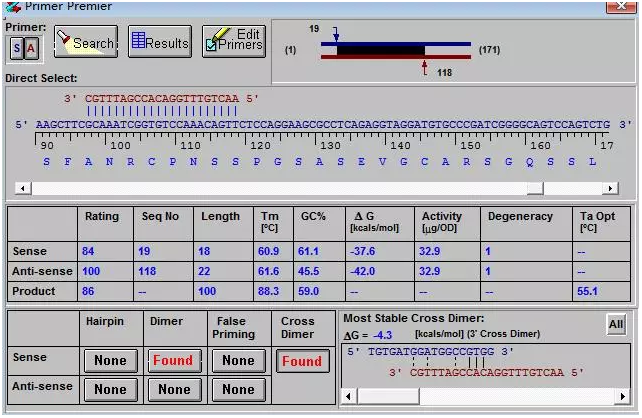This screenshot has width=642, height=418.
Task: Close the Primer Premier window
Action: (x=621, y=6)
